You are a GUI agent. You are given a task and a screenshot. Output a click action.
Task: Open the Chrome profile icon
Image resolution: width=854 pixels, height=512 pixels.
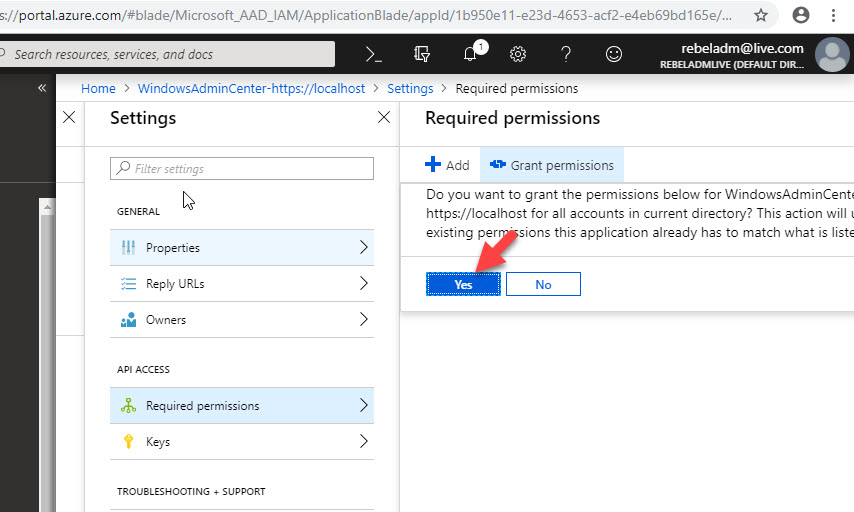(801, 15)
